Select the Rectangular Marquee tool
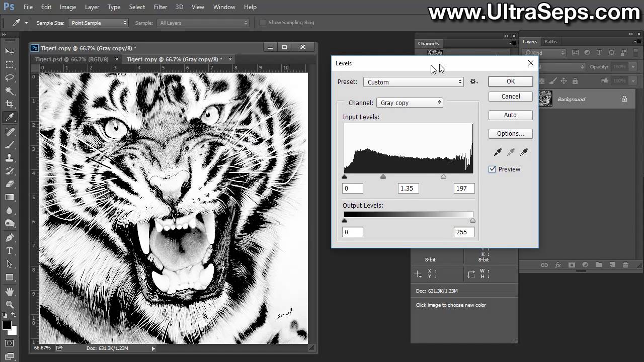The width and height of the screenshot is (644, 362). [x=10, y=64]
